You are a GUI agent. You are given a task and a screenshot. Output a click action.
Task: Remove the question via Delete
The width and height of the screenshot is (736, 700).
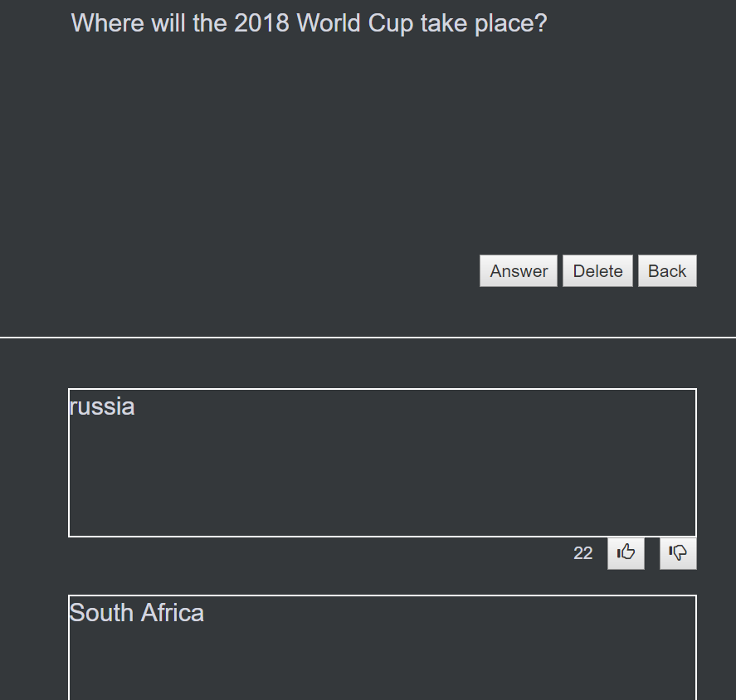point(597,270)
